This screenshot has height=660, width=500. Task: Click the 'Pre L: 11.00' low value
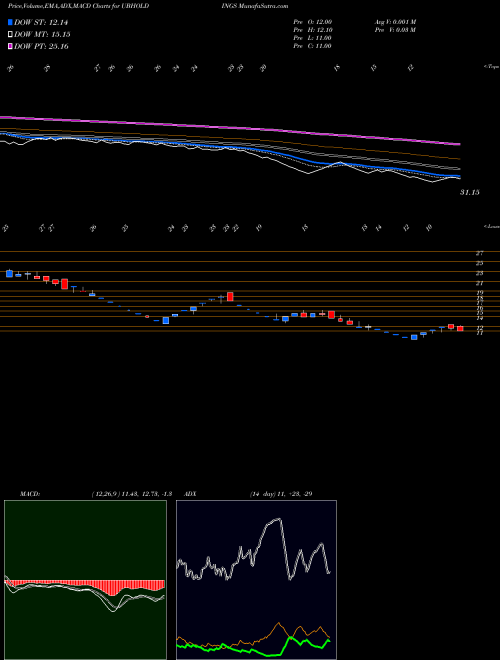(313, 38)
